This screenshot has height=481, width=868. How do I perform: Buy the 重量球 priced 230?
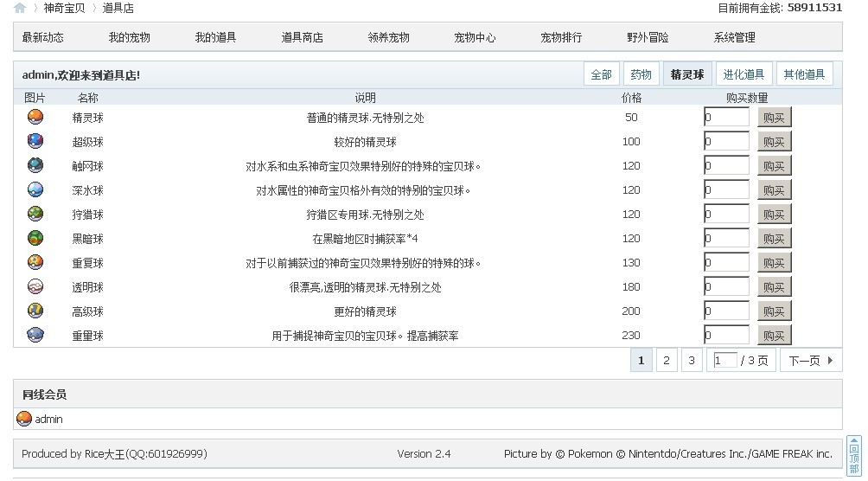point(774,336)
